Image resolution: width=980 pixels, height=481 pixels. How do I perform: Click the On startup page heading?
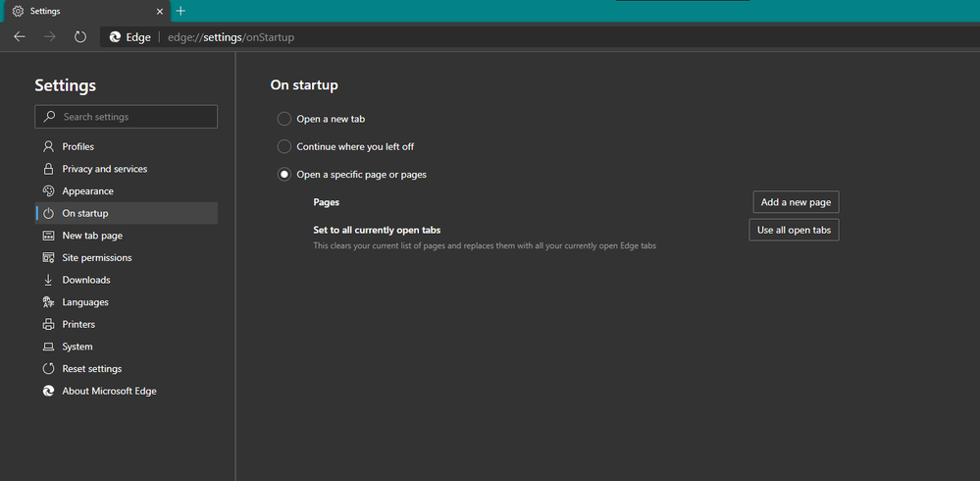coord(304,85)
